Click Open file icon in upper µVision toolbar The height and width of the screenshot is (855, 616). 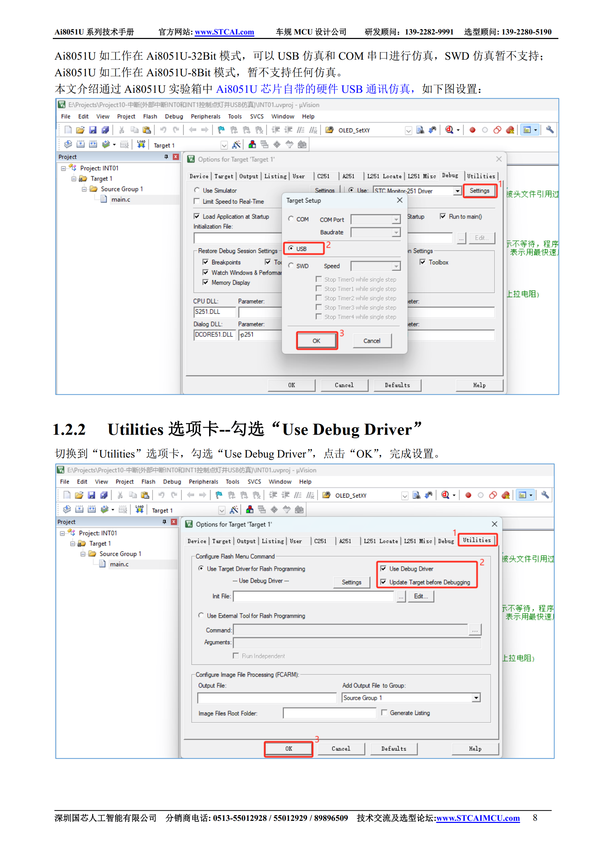tap(80, 130)
